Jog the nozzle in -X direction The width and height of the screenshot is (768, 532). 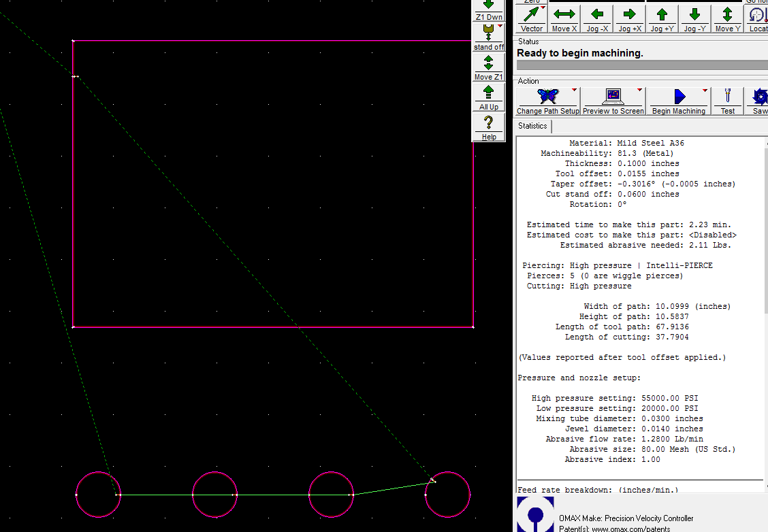pos(597,19)
